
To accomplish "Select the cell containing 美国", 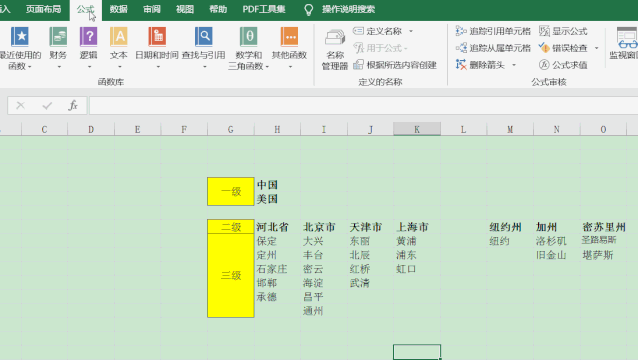I will click(277, 199).
